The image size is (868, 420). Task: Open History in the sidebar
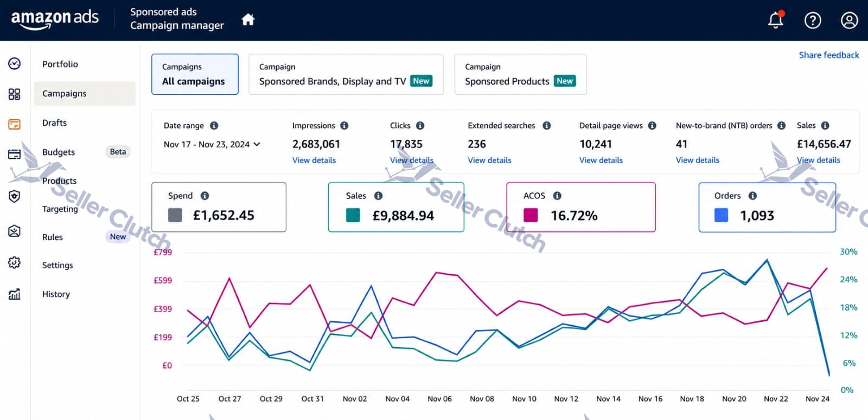coord(56,294)
